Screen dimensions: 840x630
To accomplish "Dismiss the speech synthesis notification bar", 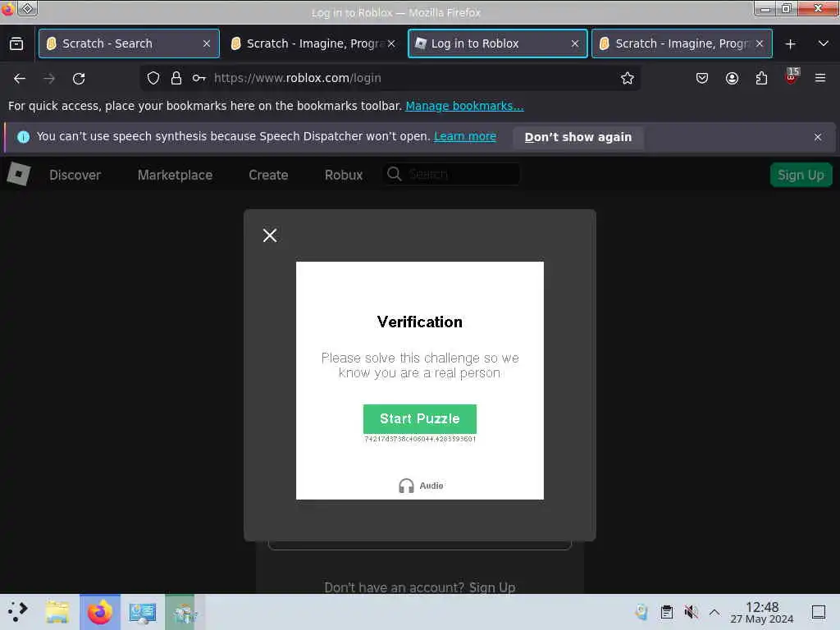I will tap(818, 137).
